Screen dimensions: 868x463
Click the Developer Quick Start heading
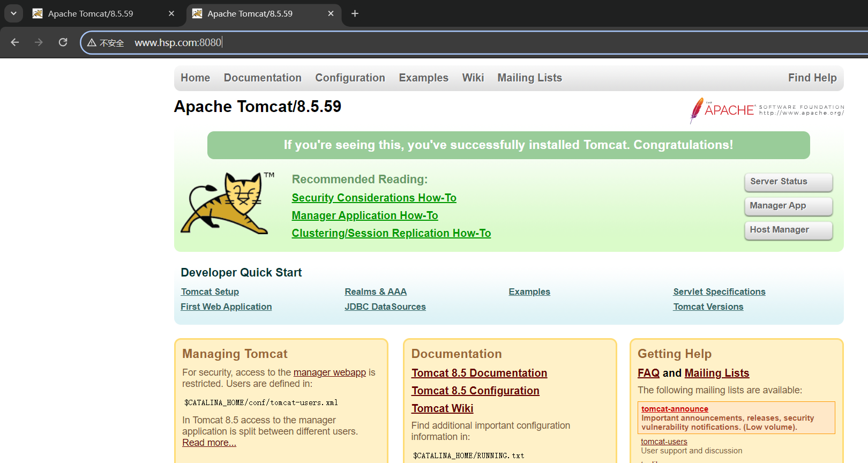(241, 273)
